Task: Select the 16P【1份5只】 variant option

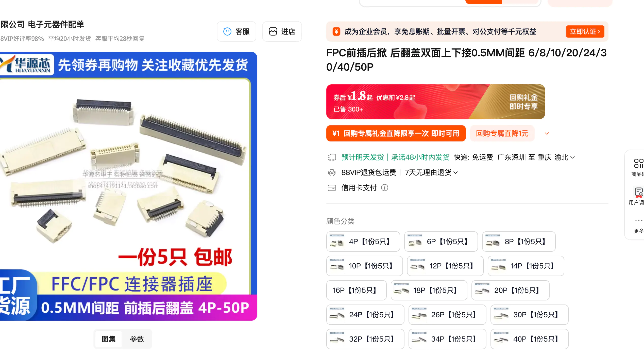Action: pyautogui.click(x=356, y=290)
